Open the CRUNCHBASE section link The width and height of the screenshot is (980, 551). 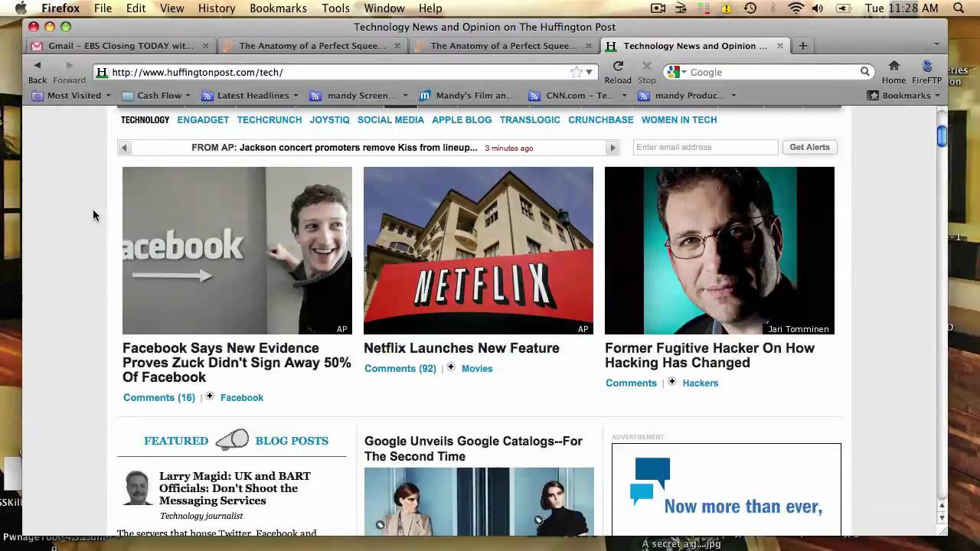point(601,119)
